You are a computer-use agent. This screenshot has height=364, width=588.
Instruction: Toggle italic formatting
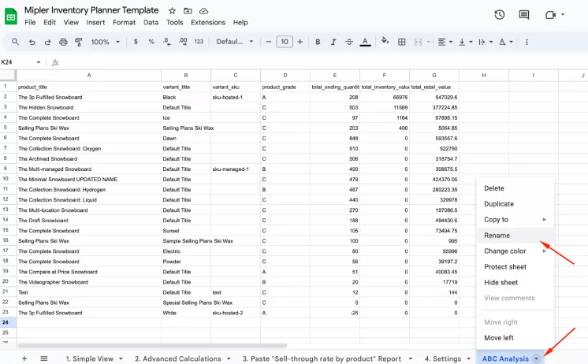click(333, 42)
